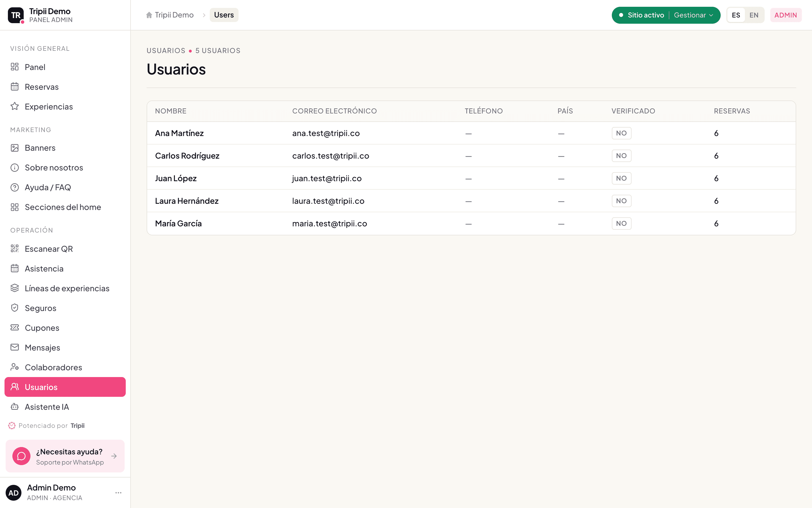Open Colaboradores page
This screenshot has height=508, width=812.
[x=65, y=367]
